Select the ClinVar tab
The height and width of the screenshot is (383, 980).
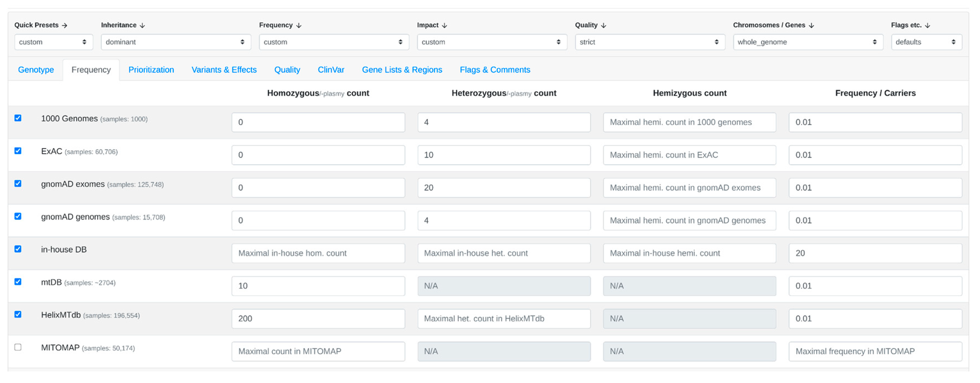[x=331, y=70]
